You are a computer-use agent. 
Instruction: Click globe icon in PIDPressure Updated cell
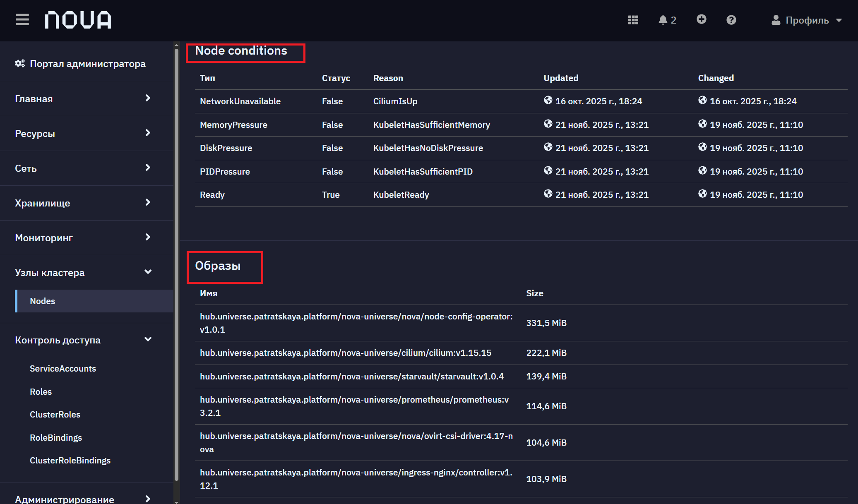point(548,170)
